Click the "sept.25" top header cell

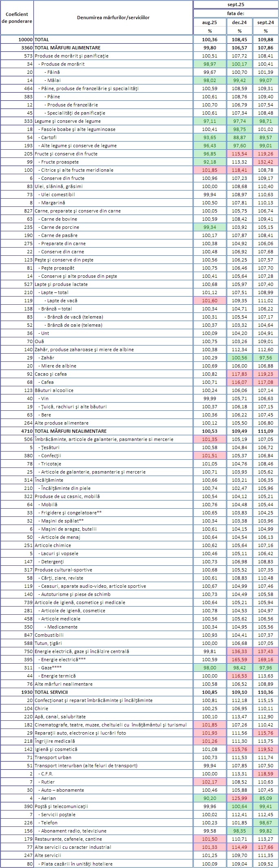236,5
